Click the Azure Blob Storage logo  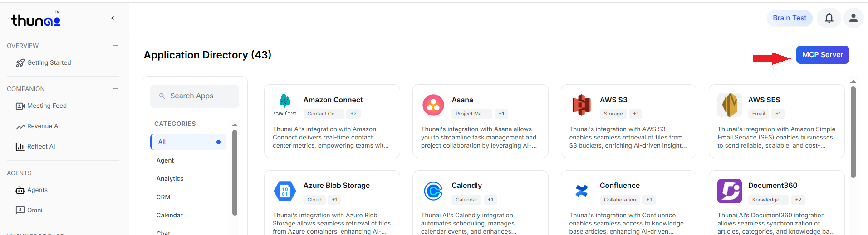click(285, 191)
